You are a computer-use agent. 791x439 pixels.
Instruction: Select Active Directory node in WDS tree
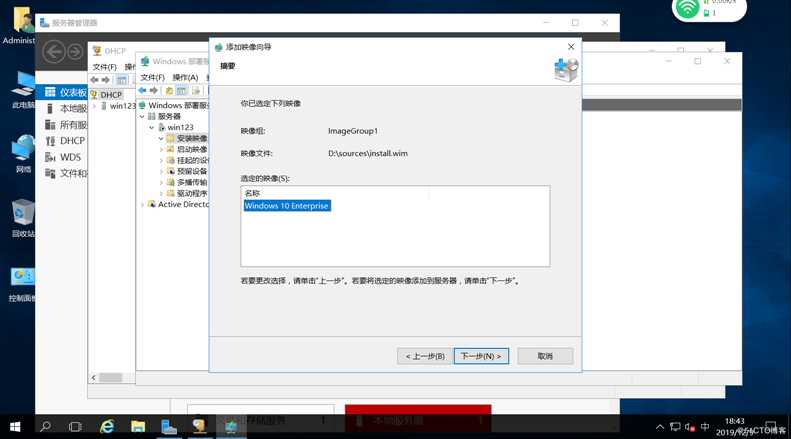183,204
